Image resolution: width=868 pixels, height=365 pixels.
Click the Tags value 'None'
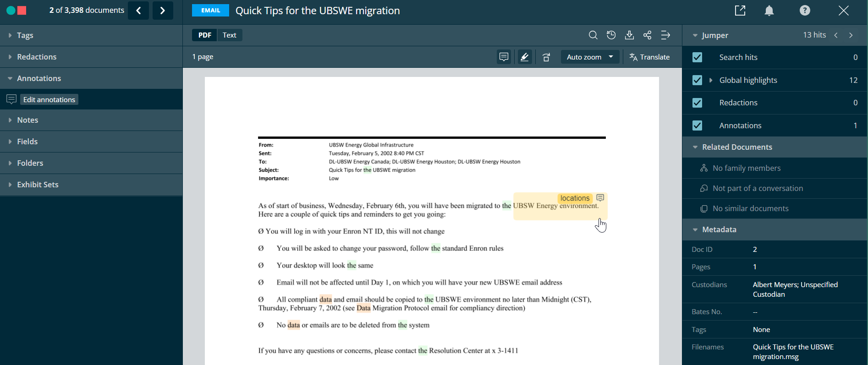[x=761, y=330]
